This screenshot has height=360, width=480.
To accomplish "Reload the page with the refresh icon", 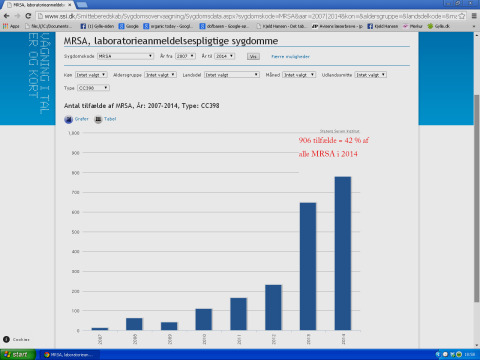I will point(28,16).
